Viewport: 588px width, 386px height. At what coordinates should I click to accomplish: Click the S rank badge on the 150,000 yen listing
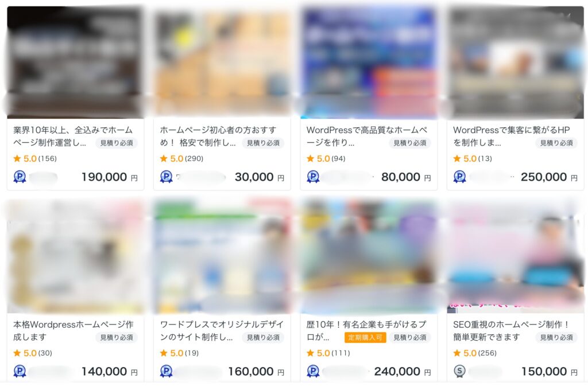pos(459,371)
